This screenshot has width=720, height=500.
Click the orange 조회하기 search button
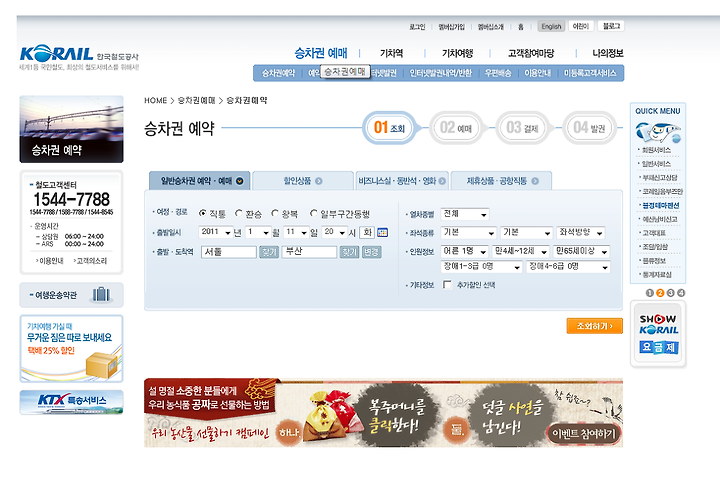pos(595,326)
